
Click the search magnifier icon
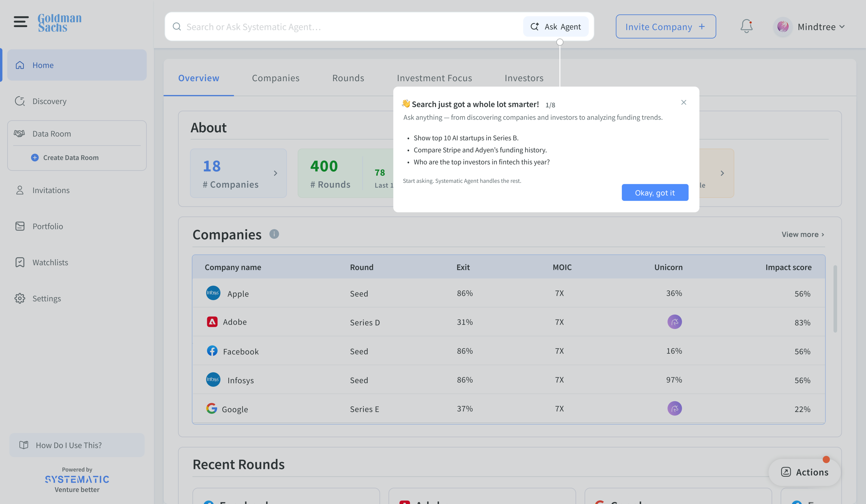tap(177, 26)
